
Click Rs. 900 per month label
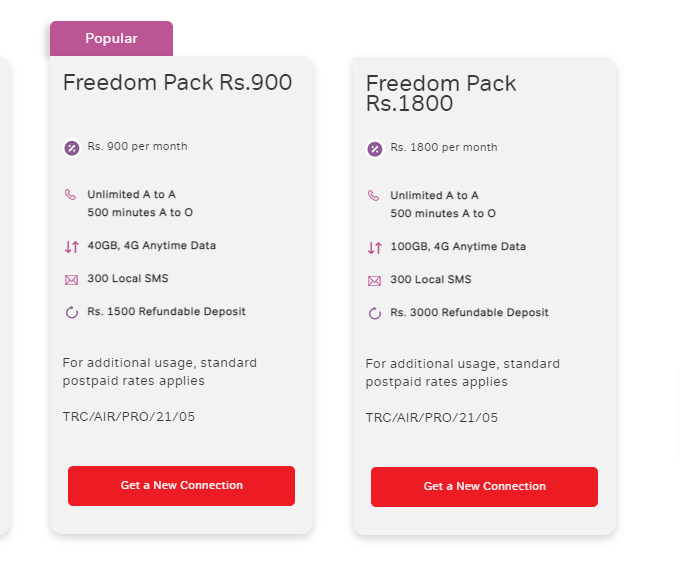(x=137, y=146)
